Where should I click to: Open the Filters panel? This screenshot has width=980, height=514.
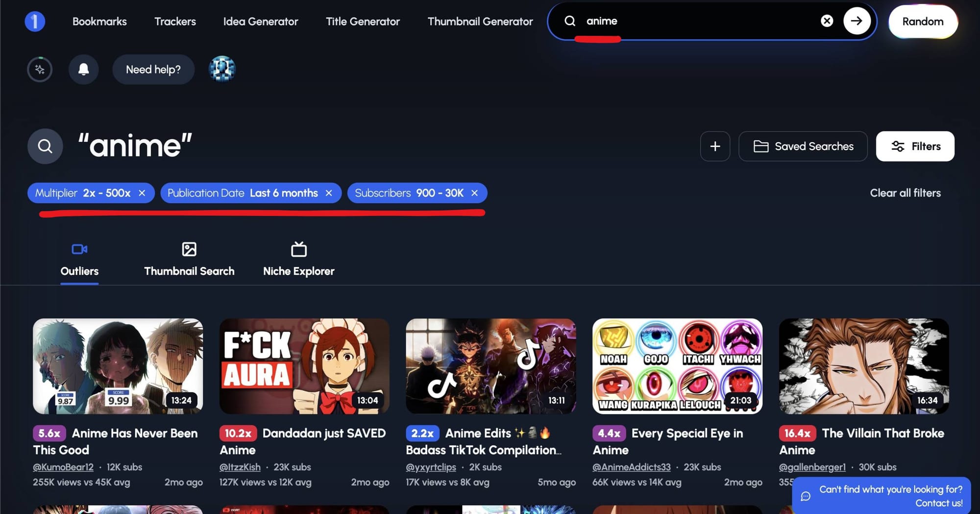915,146
